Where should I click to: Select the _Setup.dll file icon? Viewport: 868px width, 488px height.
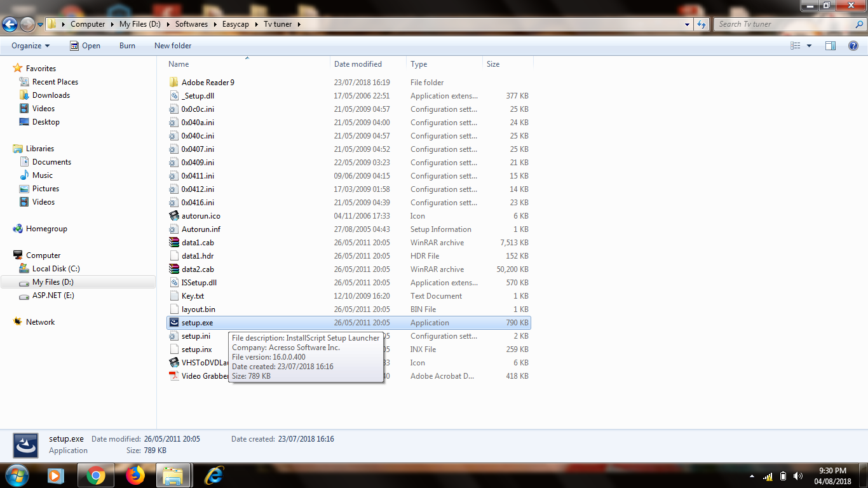pyautogui.click(x=174, y=96)
